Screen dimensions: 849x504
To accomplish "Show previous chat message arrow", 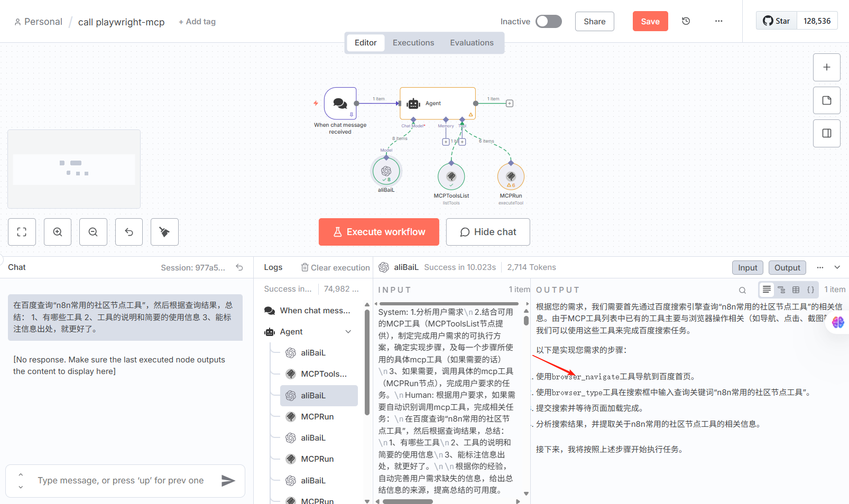I will click(x=21, y=474).
